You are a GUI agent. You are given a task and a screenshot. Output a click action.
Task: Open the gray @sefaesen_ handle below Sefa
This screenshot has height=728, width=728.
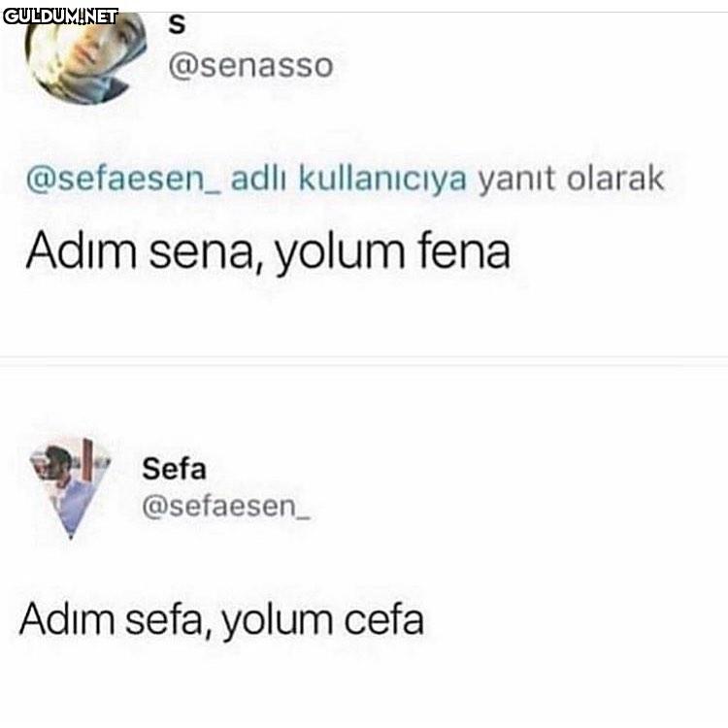click(226, 507)
